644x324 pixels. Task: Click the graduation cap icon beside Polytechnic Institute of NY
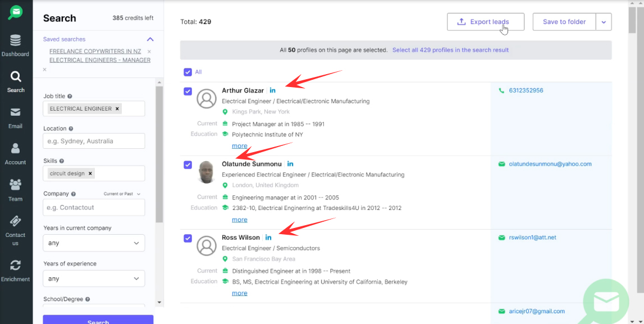pos(225,134)
